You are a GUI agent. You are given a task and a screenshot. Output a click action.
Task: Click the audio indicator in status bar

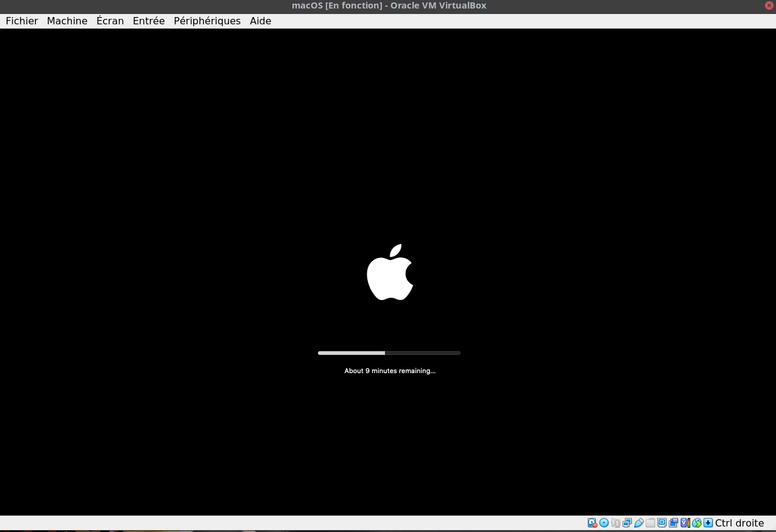coord(615,523)
